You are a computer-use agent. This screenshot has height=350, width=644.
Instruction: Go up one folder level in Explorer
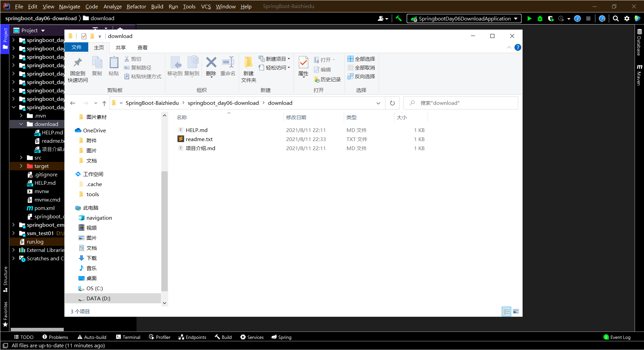[104, 103]
